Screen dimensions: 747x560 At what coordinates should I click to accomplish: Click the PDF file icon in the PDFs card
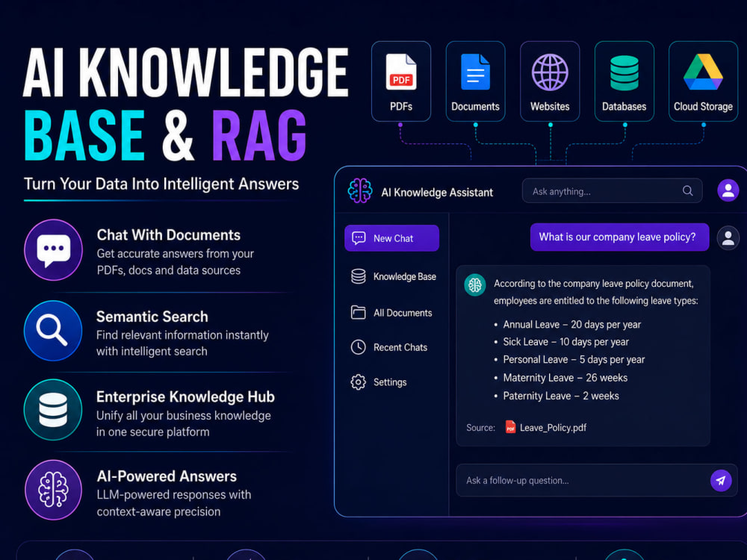point(401,72)
